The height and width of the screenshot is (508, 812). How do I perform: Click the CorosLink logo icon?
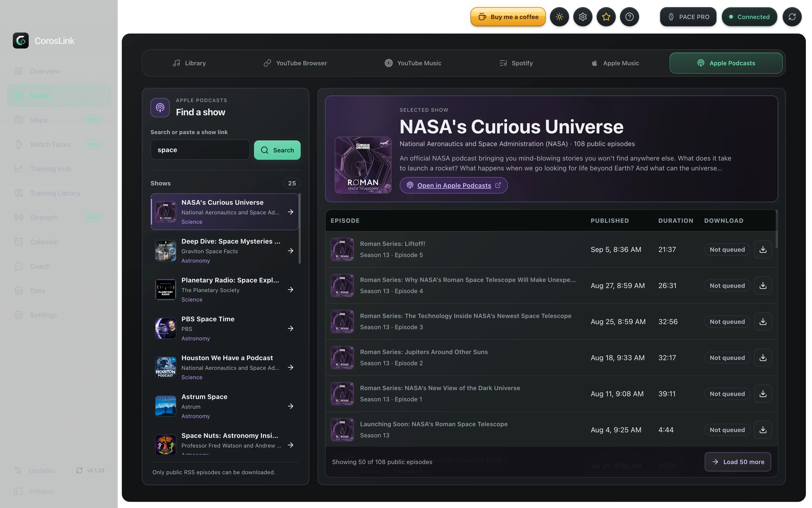coord(21,41)
